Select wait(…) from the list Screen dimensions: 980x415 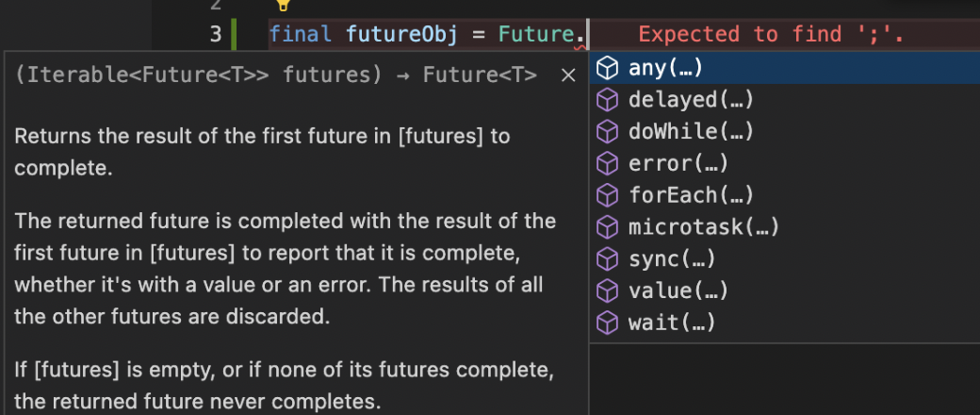point(784,323)
